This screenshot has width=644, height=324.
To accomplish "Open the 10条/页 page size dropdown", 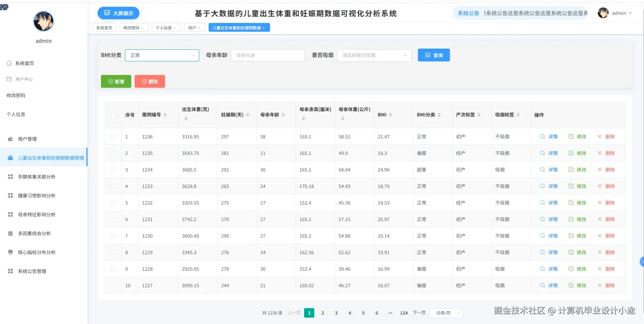I will [445, 313].
